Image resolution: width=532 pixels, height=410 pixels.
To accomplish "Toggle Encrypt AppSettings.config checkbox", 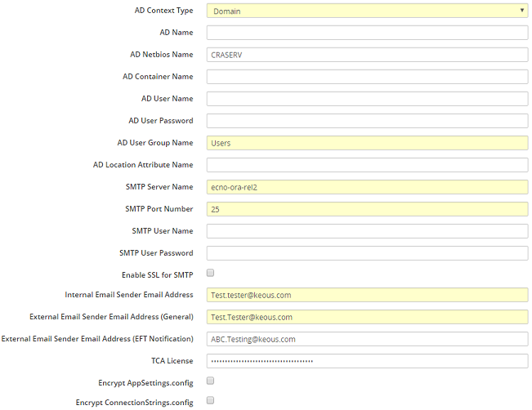I will pyautogui.click(x=211, y=381).
